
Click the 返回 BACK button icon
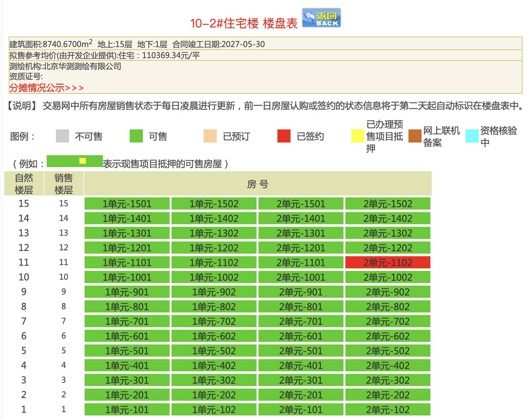(x=321, y=18)
